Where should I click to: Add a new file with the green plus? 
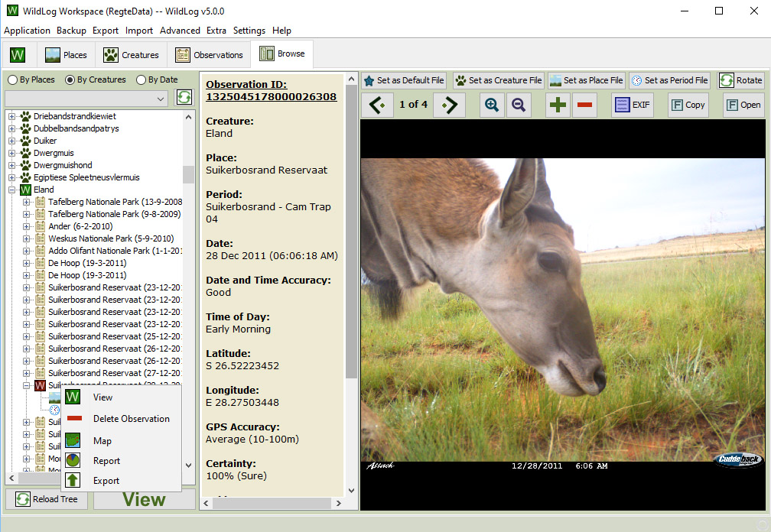point(557,105)
